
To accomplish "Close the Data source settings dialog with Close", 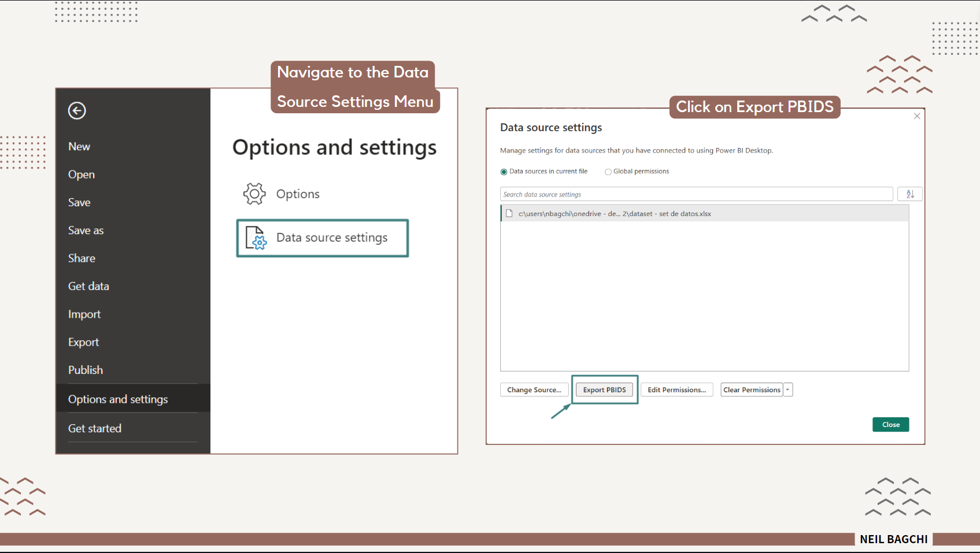I will point(890,424).
